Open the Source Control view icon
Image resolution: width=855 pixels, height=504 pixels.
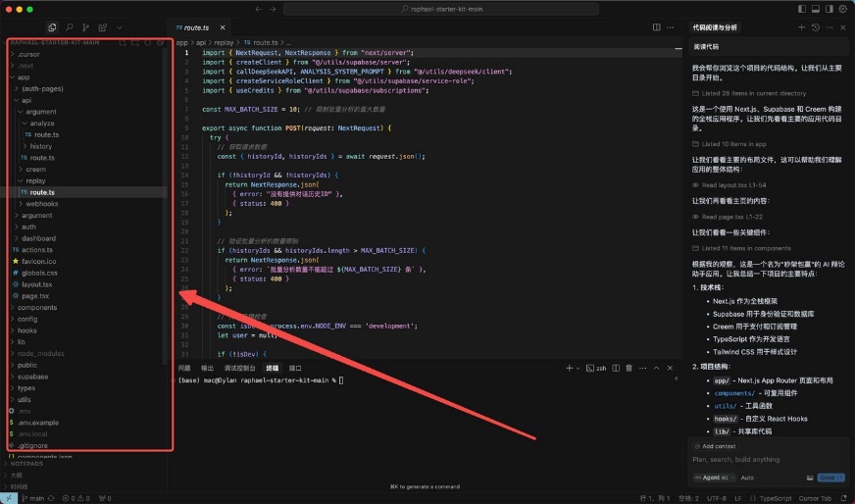pos(86,27)
